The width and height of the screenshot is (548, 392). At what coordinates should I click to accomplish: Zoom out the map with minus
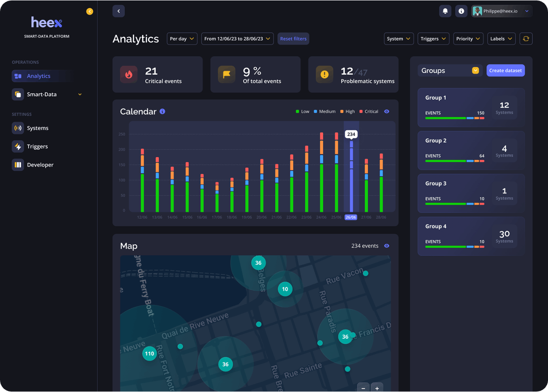coord(363,388)
